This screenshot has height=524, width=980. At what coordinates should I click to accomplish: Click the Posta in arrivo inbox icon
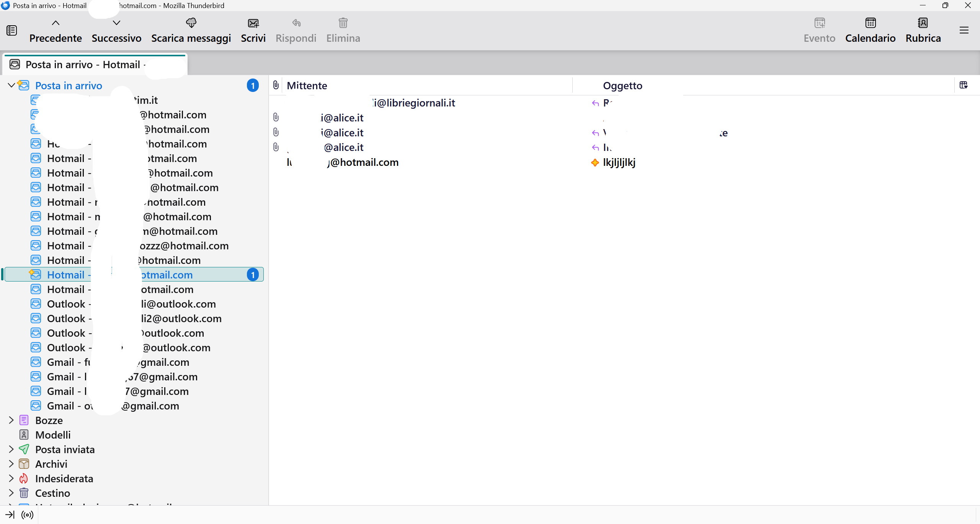(x=23, y=85)
